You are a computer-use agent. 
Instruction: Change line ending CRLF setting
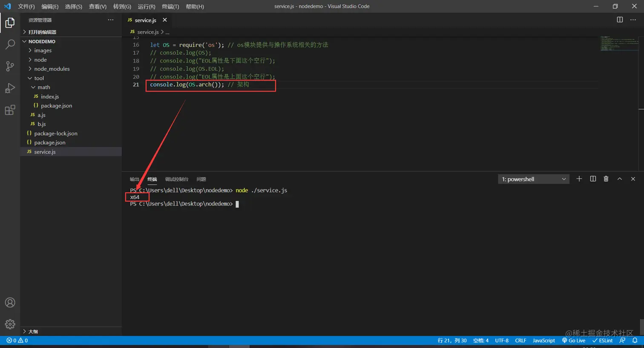click(x=520, y=340)
